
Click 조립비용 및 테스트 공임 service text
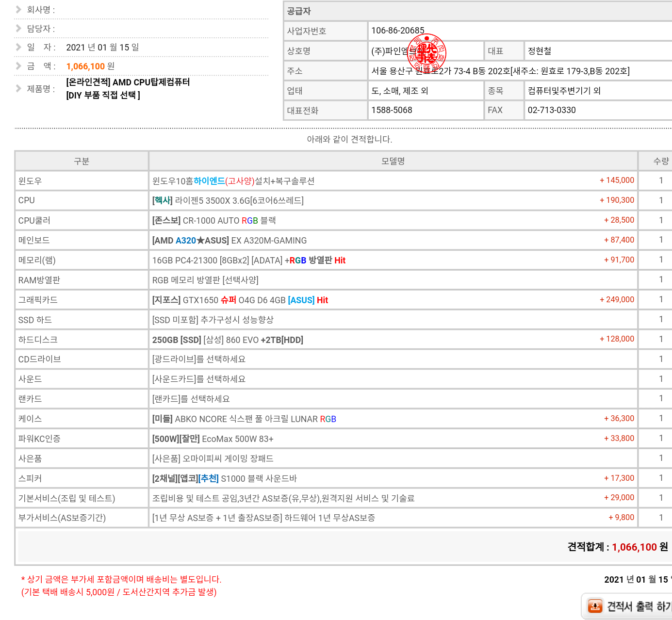283,498
